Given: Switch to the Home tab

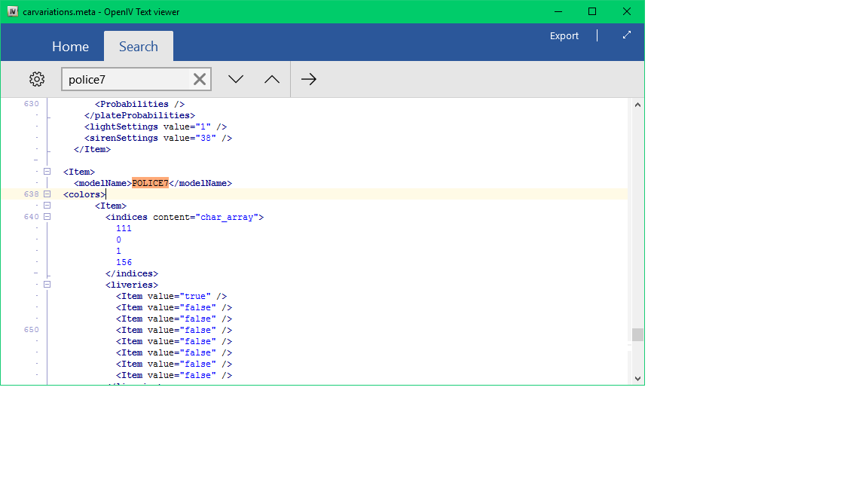Looking at the screenshot, I should coord(70,47).
